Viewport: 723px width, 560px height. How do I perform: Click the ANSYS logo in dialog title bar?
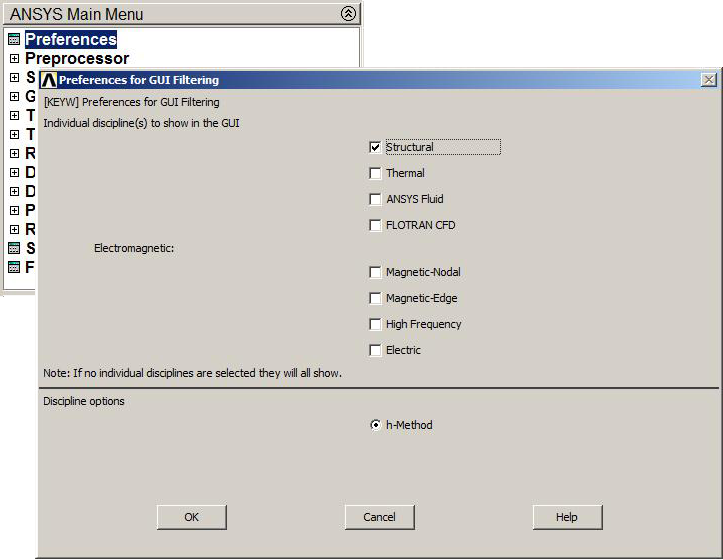pyautogui.click(x=48, y=80)
